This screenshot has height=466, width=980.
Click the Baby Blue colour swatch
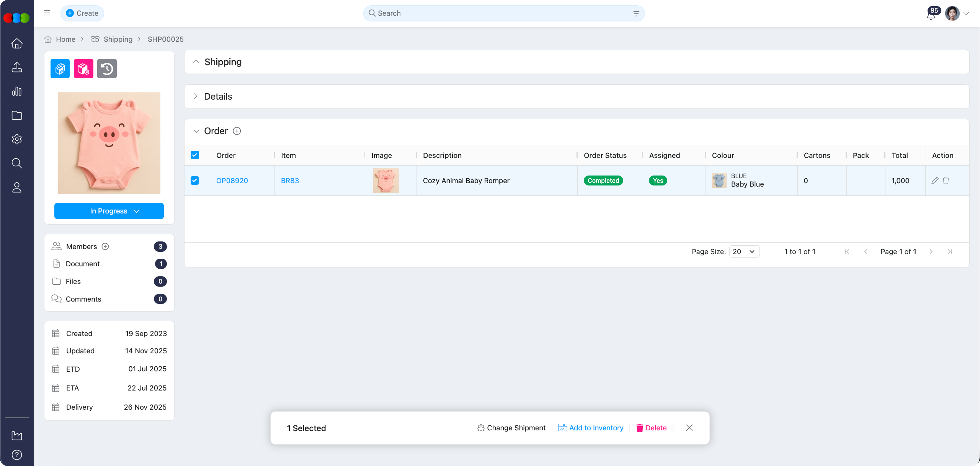[719, 180]
